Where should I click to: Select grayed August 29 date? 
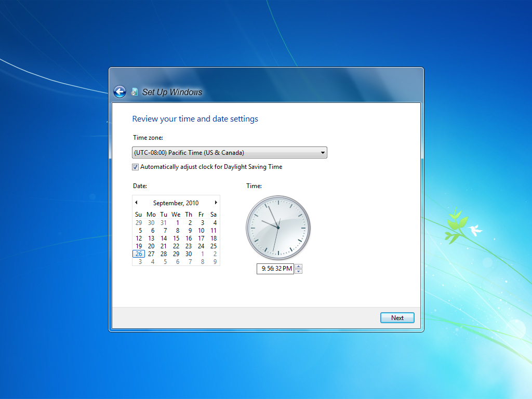coord(139,222)
